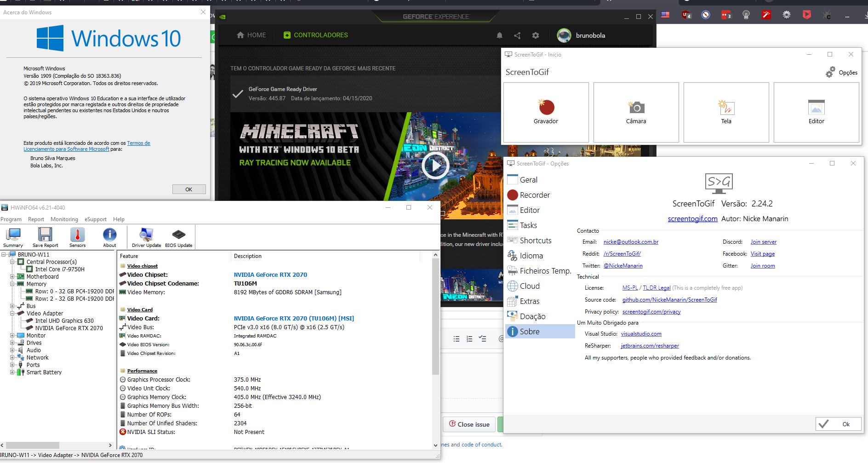Click HWiNFO details vertical scrollbar
The height and width of the screenshot is (463, 868).
click(x=435, y=317)
